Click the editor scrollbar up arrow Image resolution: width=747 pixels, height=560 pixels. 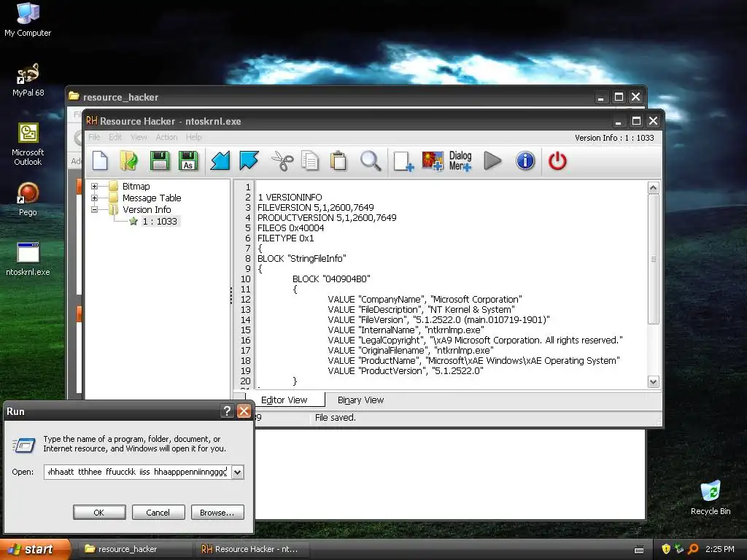[x=653, y=187]
